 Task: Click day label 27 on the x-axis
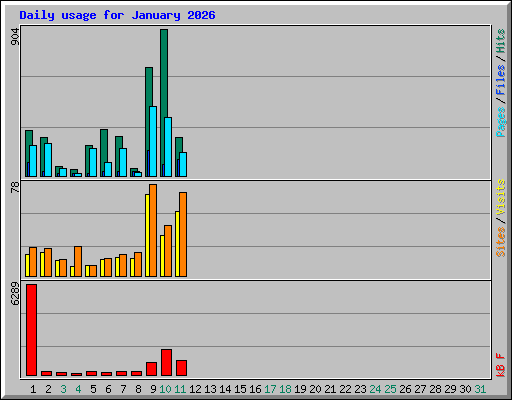tap(420, 389)
